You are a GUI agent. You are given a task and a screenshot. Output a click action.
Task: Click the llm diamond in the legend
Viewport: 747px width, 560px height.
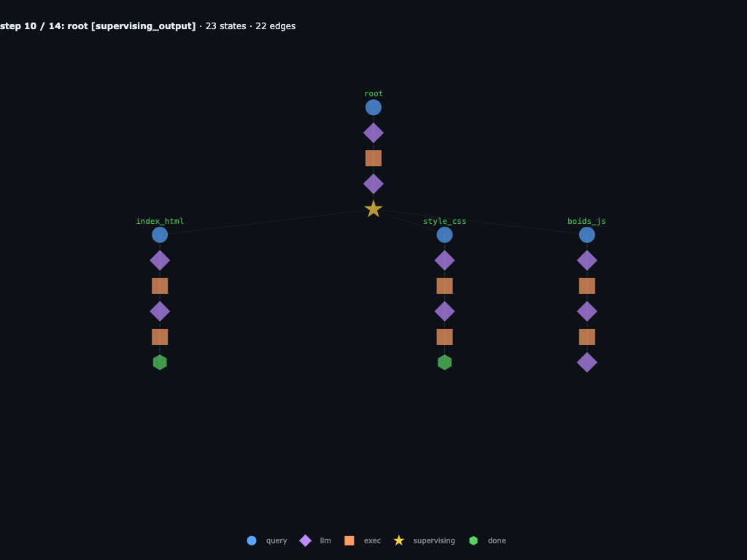tap(306, 540)
